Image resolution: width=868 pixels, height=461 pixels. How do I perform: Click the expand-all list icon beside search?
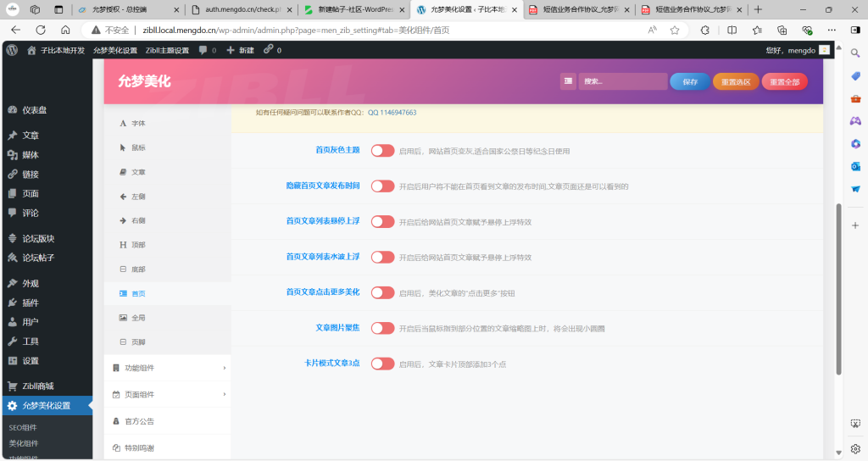[x=568, y=81]
